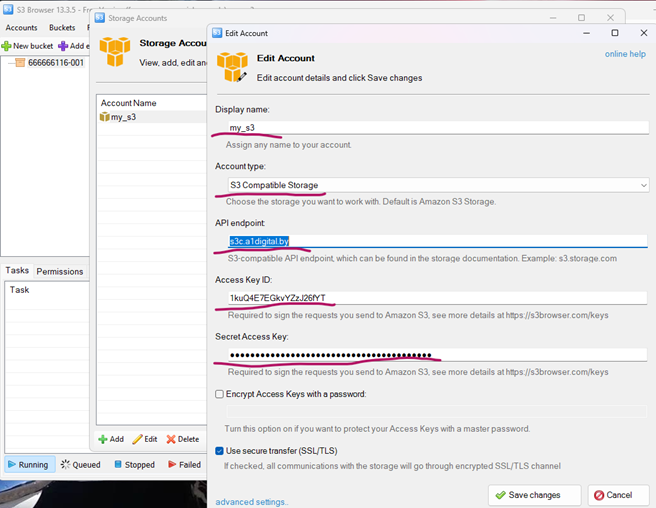Click the Edit Account title bar S3 icon
The width and height of the screenshot is (656, 508).
click(x=217, y=33)
